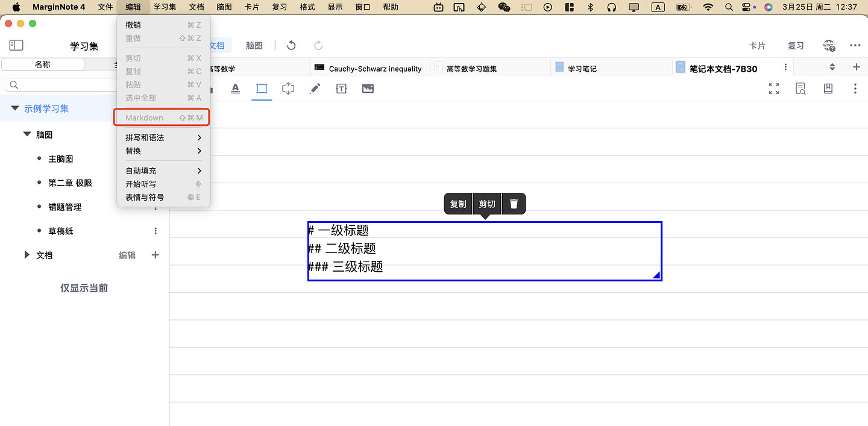Screen dimensions: 868x426
Task: Open the horizontal three-dots menu at top right
Action: pos(855,45)
